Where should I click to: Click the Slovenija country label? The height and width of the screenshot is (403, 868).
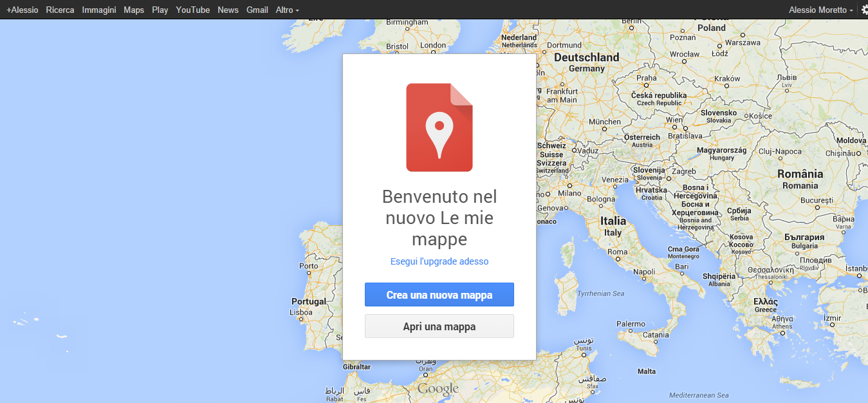pyautogui.click(x=649, y=170)
